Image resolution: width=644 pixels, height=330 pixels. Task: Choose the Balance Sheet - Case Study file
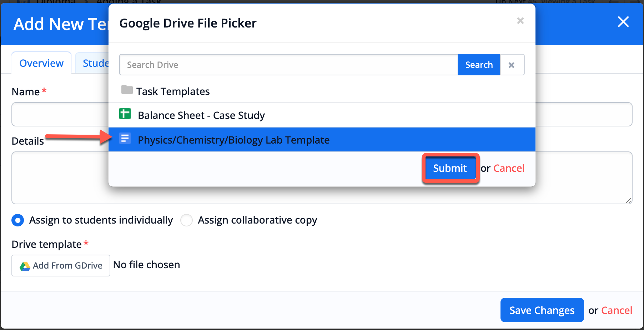point(201,115)
